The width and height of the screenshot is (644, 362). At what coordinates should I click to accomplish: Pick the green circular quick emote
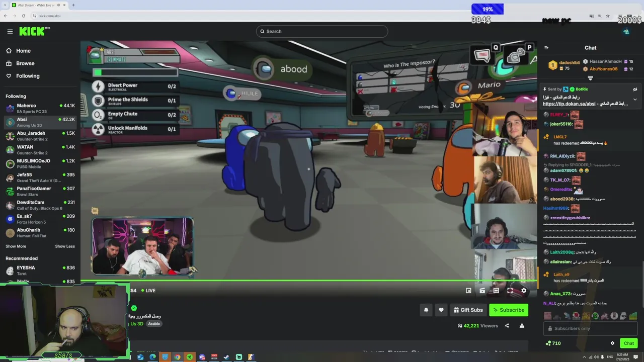pos(595,316)
